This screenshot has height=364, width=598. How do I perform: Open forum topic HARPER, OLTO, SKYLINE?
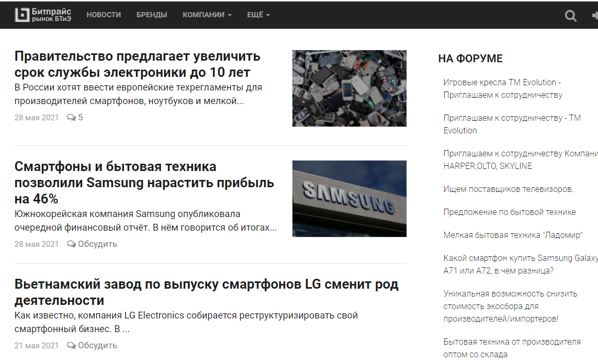click(521, 160)
